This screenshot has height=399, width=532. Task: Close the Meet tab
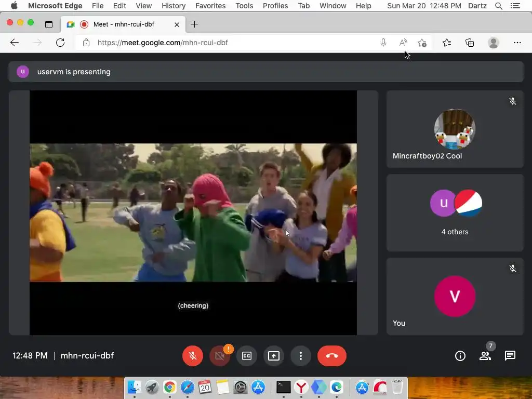[177, 24]
